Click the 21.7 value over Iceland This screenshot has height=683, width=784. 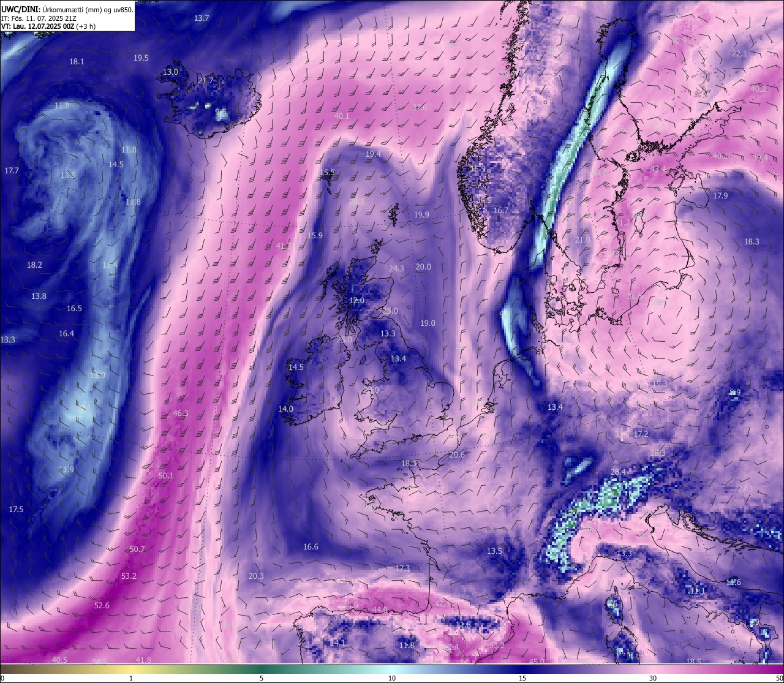click(206, 81)
